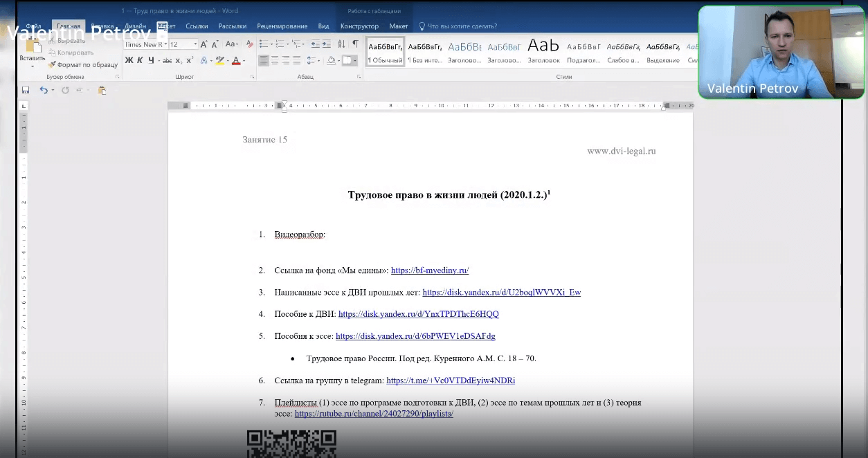Viewport: 868px width, 458px height.
Task: Open the YnxTPDThcE6HQQ Yandex disk link
Action: click(418, 314)
